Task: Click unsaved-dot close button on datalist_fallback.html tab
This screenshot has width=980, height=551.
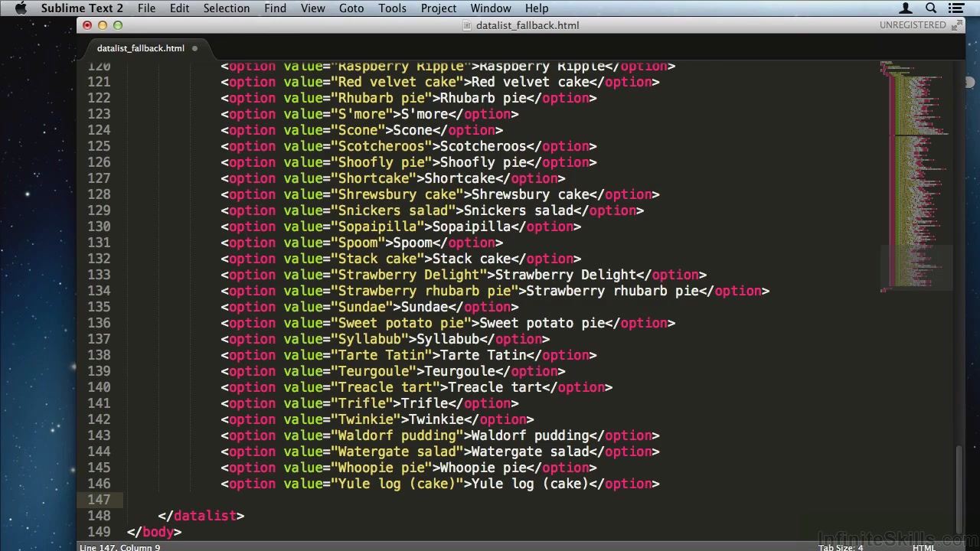Action: (194, 48)
